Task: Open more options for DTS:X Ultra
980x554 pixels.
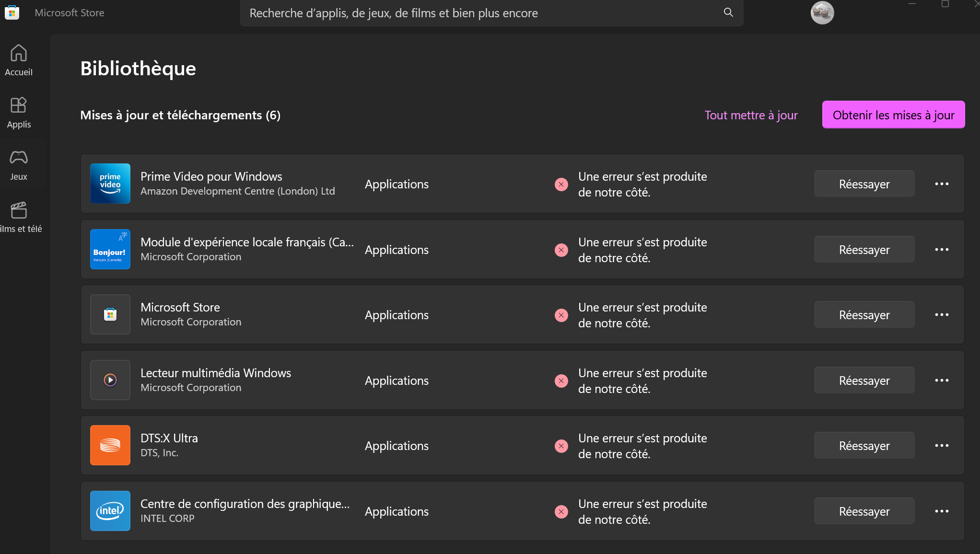Action: 942,446
